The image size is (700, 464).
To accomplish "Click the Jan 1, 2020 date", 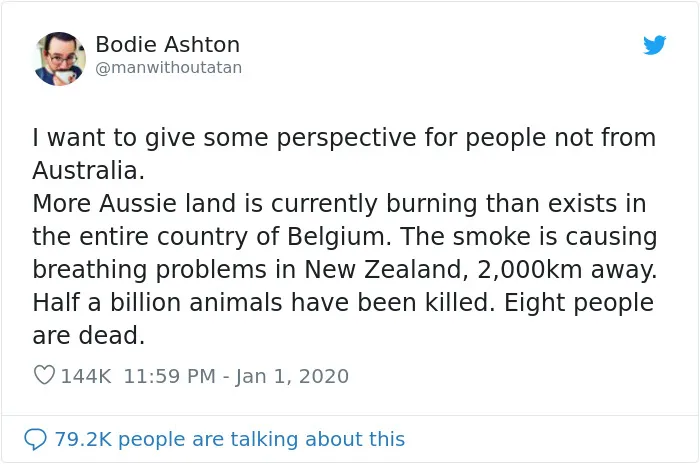I will (x=292, y=376).
